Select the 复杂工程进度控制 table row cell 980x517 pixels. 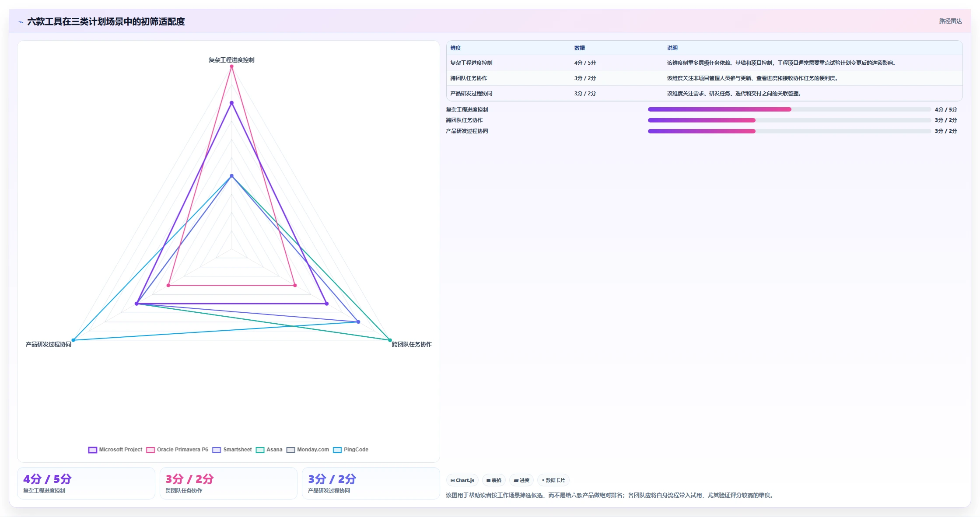point(471,63)
